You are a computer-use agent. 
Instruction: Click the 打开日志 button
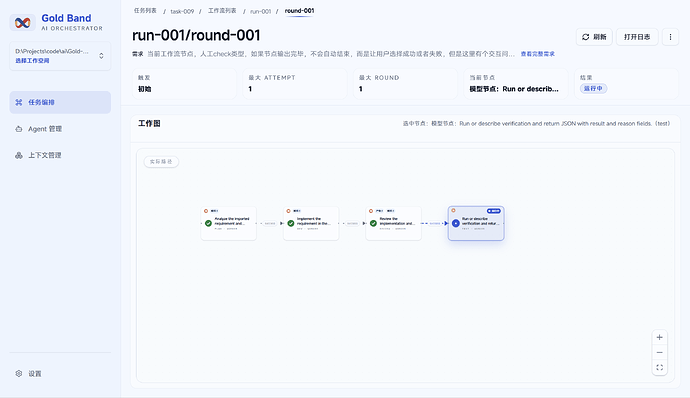[x=637, y=37]
